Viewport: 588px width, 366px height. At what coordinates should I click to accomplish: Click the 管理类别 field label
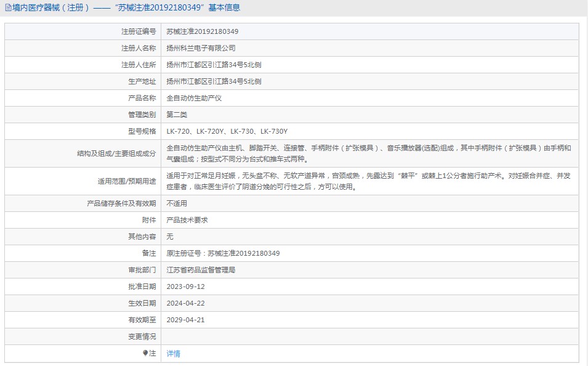click(x=142, y=115)
